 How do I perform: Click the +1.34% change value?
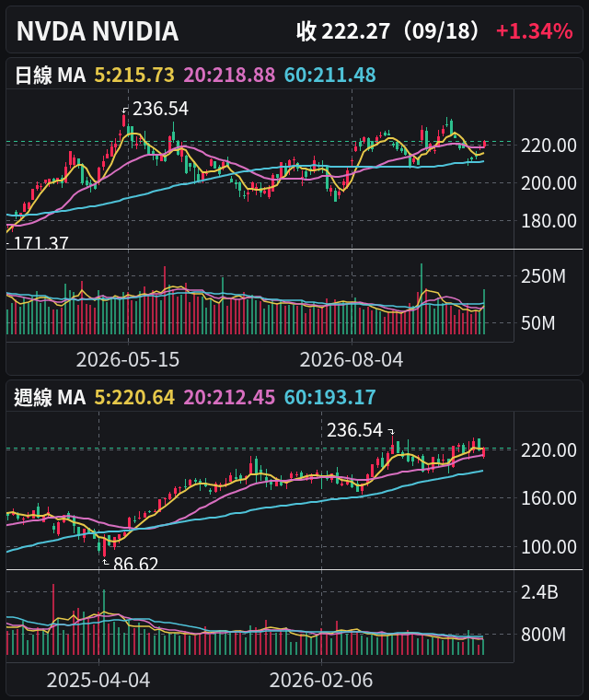point(534,31)
